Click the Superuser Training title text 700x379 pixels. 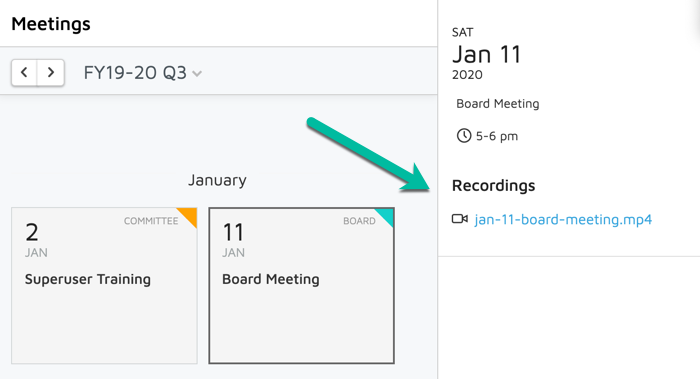pos(88,279)
